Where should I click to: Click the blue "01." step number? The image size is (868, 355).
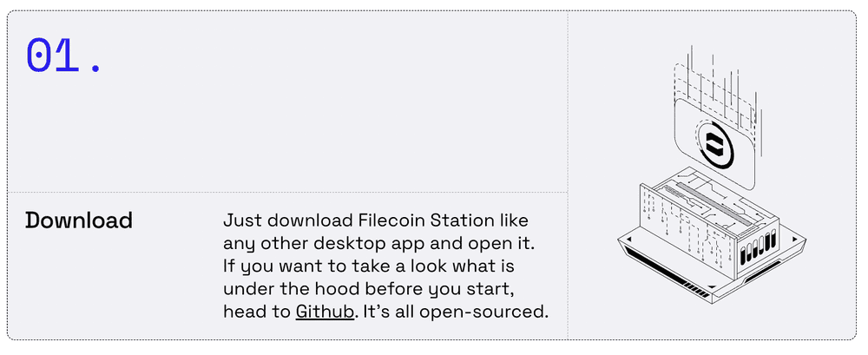tap(63, 56)
